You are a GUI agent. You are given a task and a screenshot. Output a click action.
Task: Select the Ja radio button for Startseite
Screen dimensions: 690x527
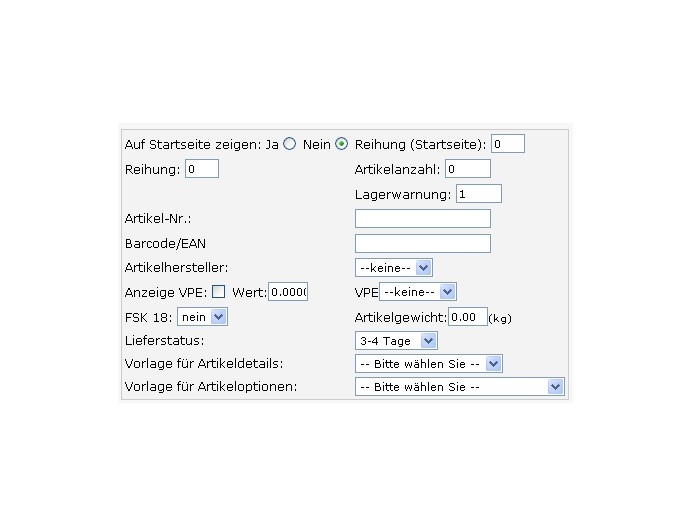coord(289,144)
